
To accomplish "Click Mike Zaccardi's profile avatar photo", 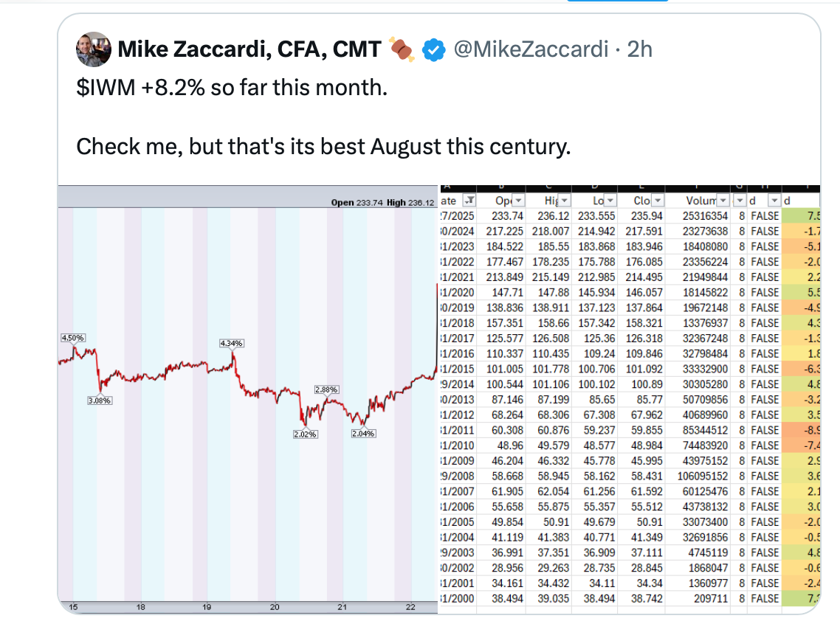I will [94, 49].
